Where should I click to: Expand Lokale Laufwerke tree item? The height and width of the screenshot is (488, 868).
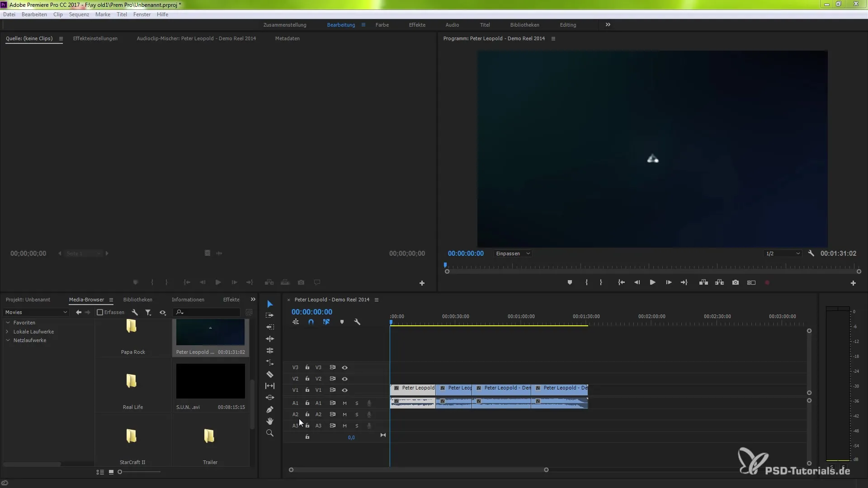[x=7, y=332]
